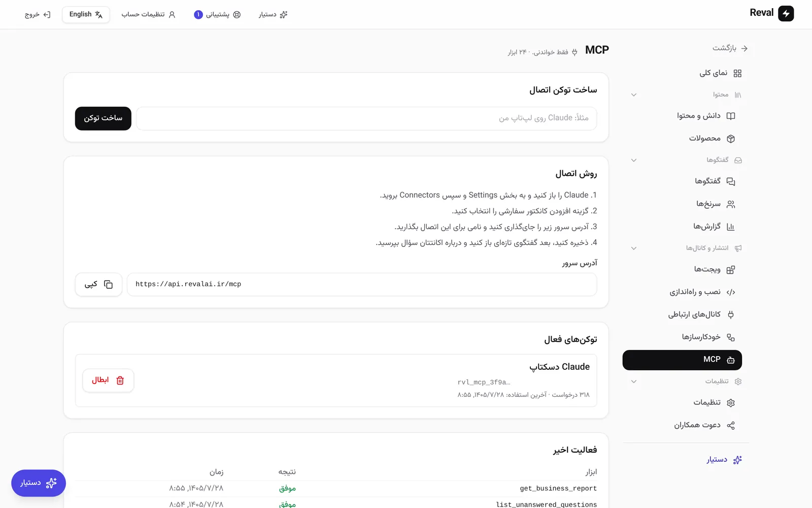Open پشتیبانی in the top navigation
Screen dimensions: 812x508
pyautogui.click(x=217, y=14)
